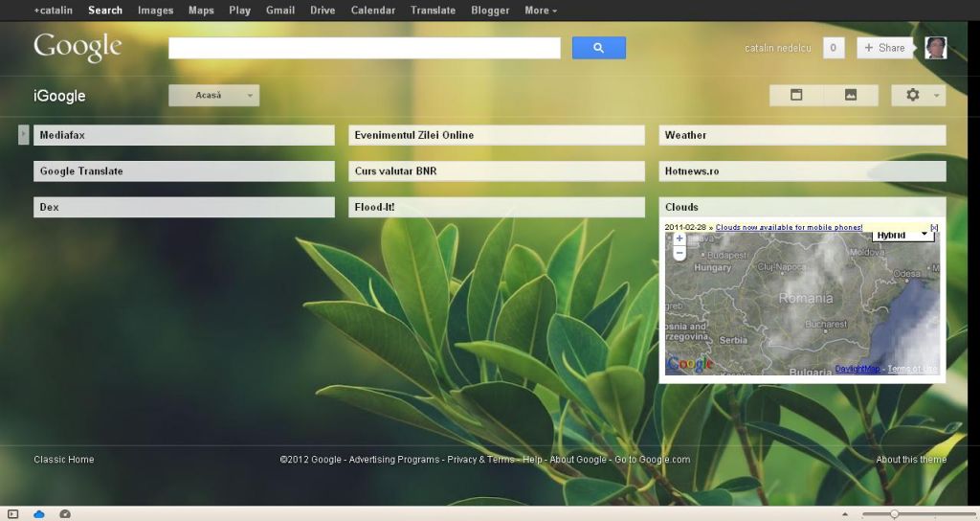The image size is (980, 521).
Task: Zoom out on the Clouds map
Action: (x=679, y=253)
